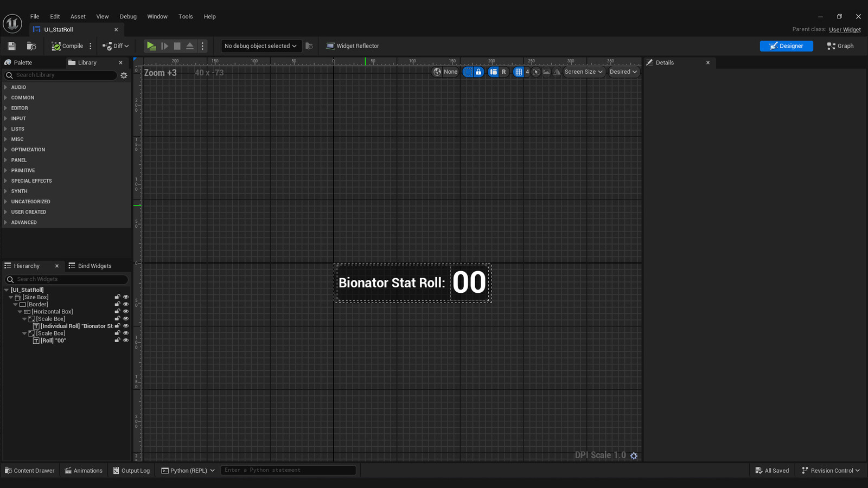Screen dimensions: 868x488
Task: Open the Tools menu
Action: point(186,17)
